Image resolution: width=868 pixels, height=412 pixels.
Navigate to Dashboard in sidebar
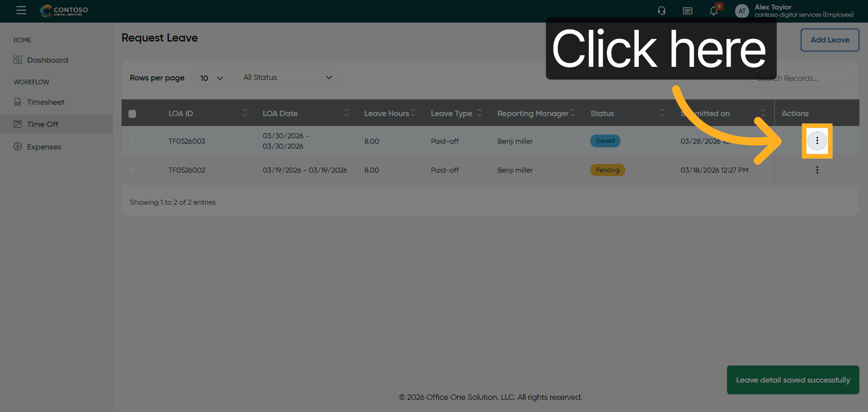click(x=47, y=60)
